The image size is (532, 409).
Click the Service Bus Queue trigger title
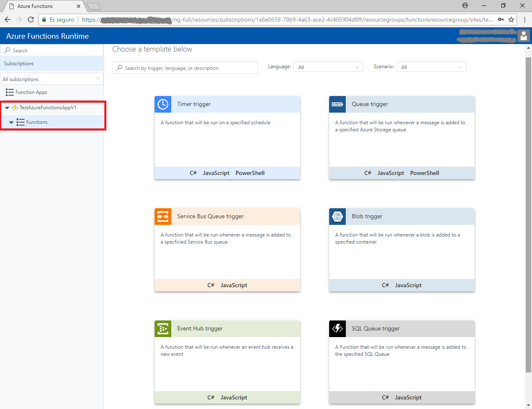[x=211, y=216]
